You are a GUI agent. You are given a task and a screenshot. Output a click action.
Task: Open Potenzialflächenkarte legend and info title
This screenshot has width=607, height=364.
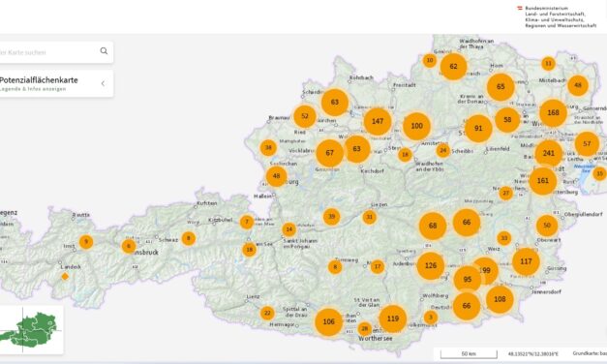[39, 83]
